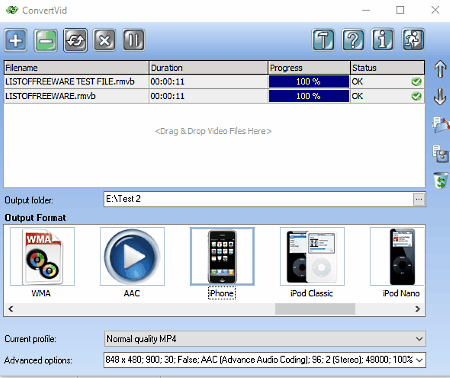Sort by the Filename column header
Viewport: 450px width, 378px height.
(76, 68)
